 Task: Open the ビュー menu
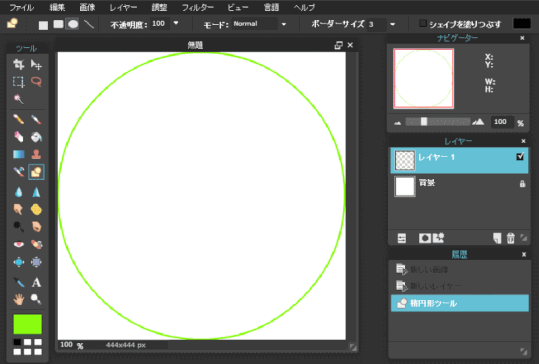click(x=238, y=7)
